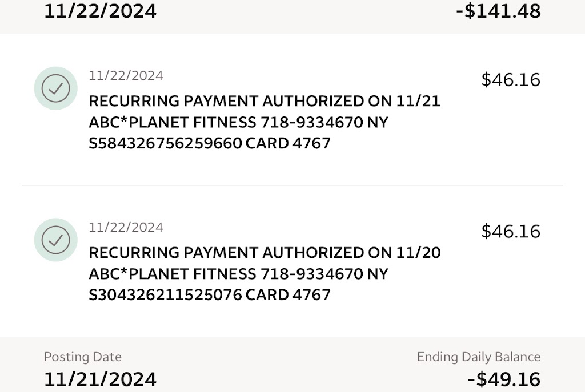Click the small date above the 11/21 authorized payment
This screenshot has height=392, width=585.
126,76
